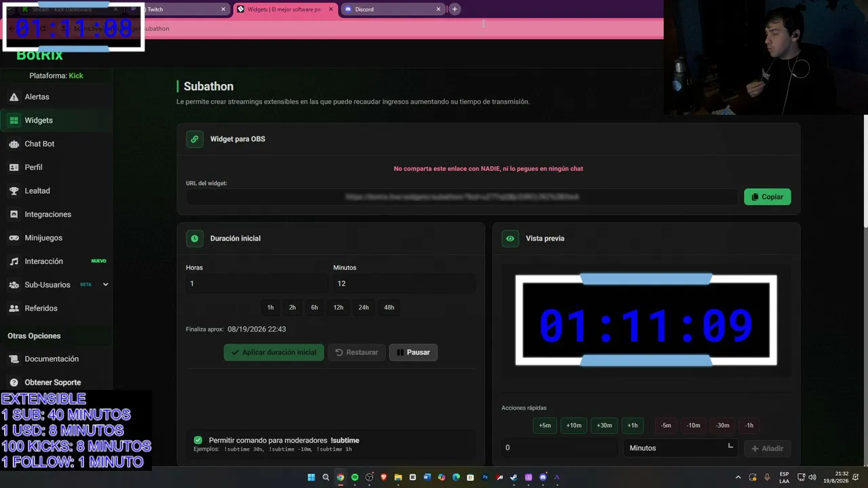Open Microsoft Edge from the taskbar

(456, 477)
